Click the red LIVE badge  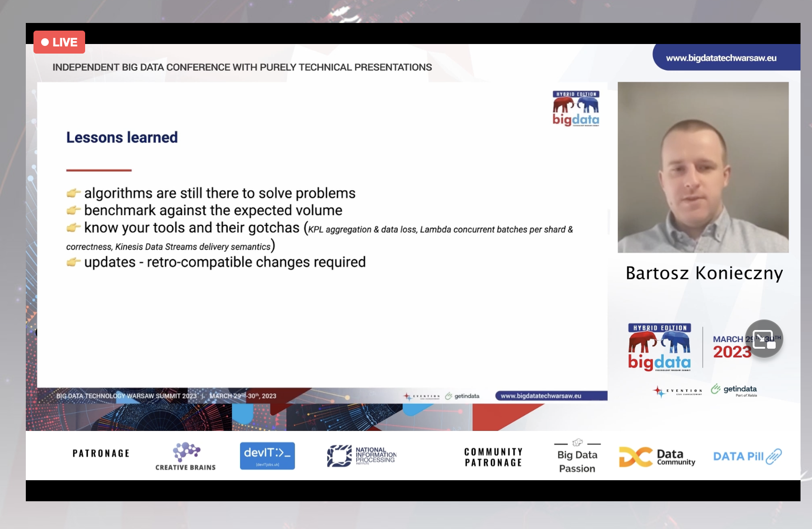[x=59, y=42]
